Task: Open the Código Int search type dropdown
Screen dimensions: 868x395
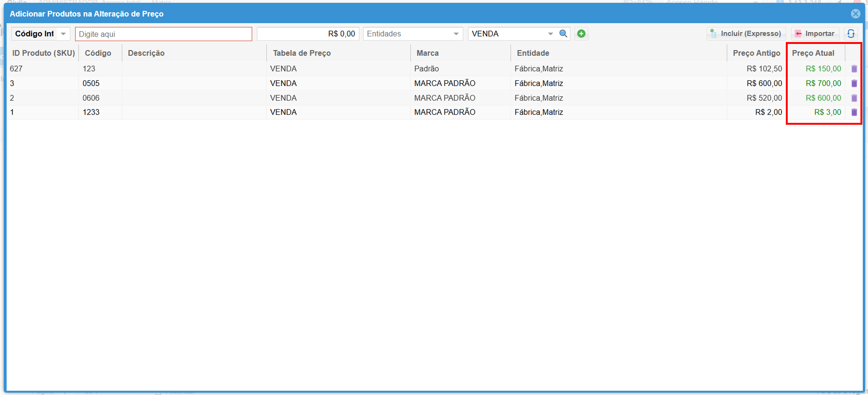Action: 63,34
